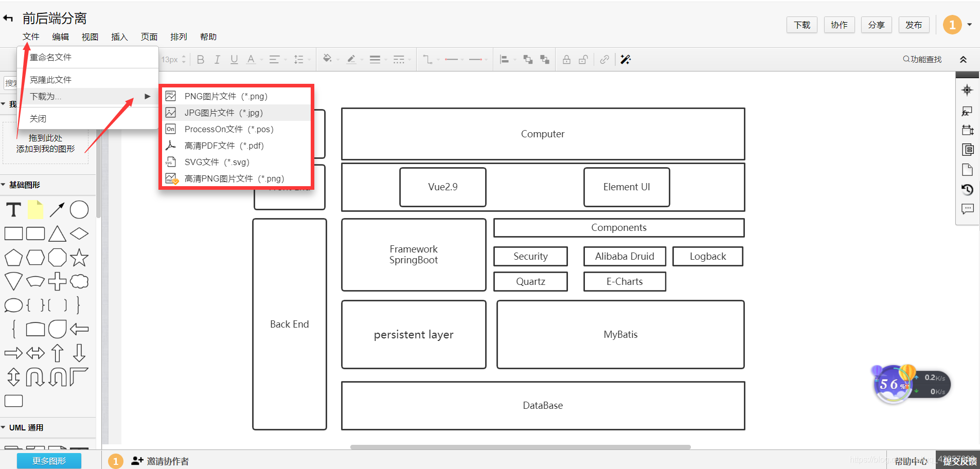
Task: Download as ProcessOn文件 (*.pos)
Action: pos(236,129)
